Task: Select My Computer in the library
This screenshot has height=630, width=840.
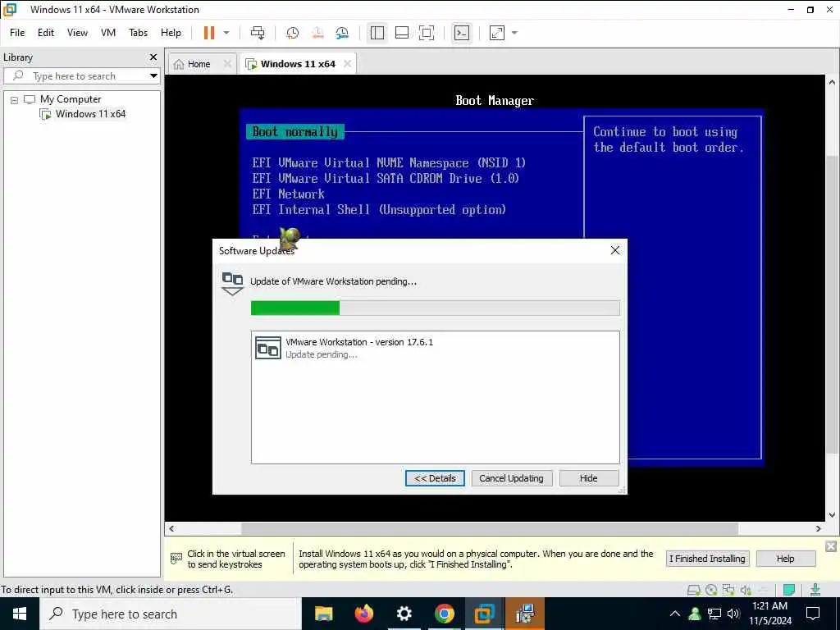Action: click(71, 99)
